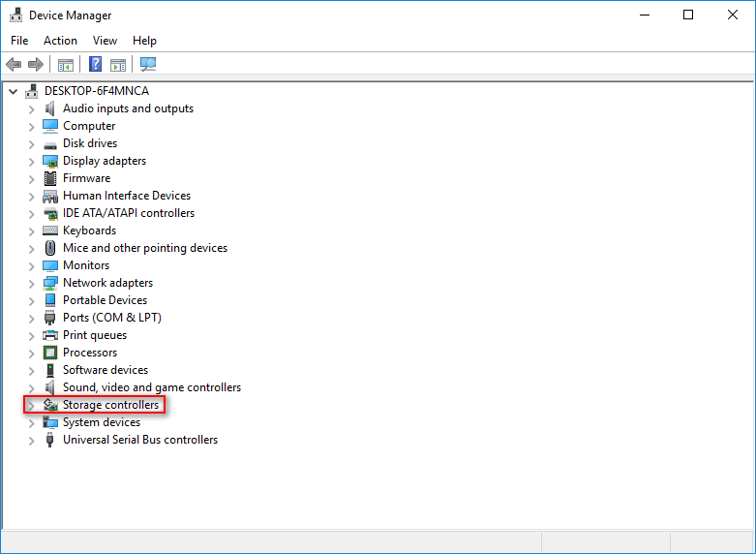Click the Show/Hide Action Pane icon
The width and height of the screenshot is (756, 554).
pos(118,64)
